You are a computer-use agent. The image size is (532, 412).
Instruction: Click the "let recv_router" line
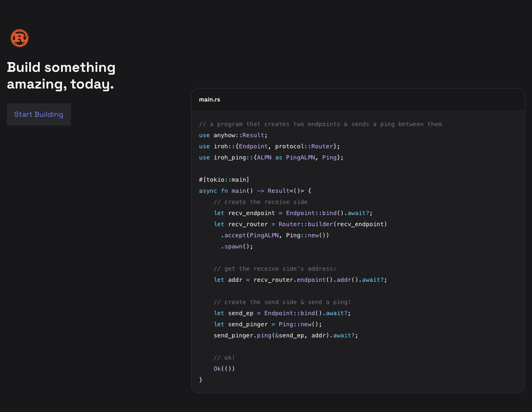coord(300,224)
